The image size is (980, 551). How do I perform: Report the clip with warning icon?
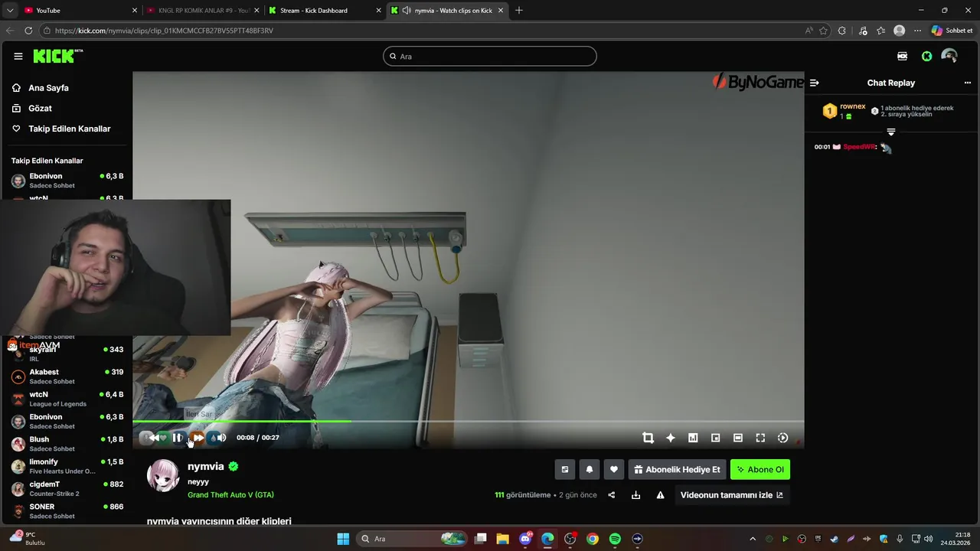click(x=660, y=495)
